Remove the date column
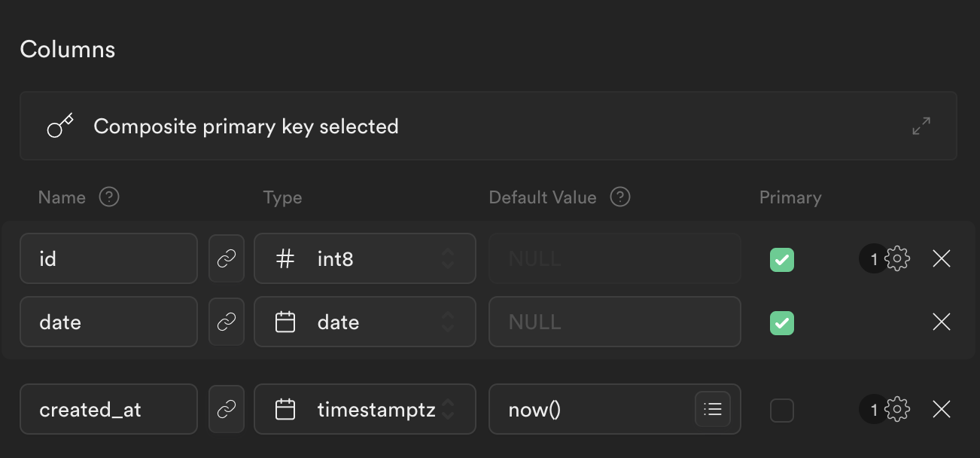This screenshot has height=458, width=980. click(941, 322)
